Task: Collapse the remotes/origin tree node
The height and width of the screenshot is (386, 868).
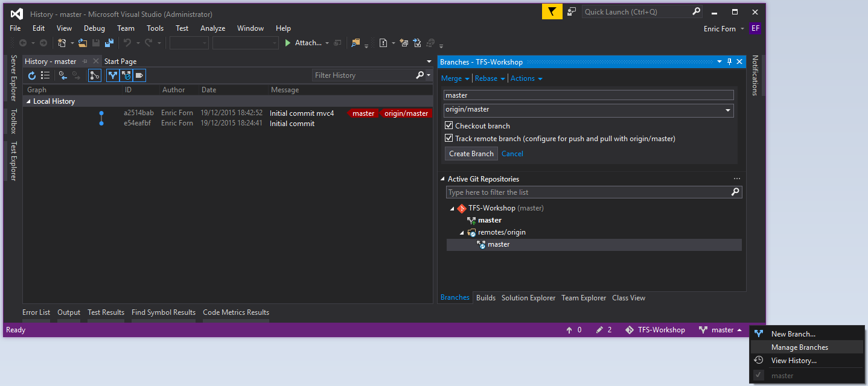Action: coord(462,233)
